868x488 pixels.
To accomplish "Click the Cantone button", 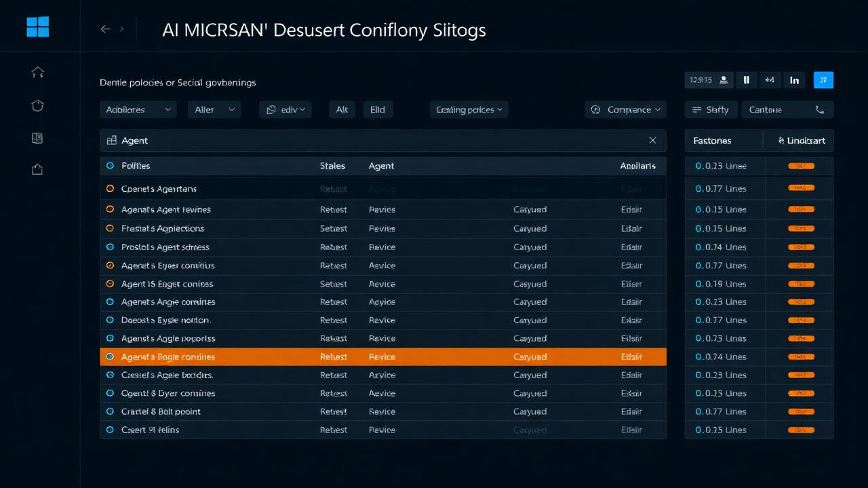I will 788,110.
